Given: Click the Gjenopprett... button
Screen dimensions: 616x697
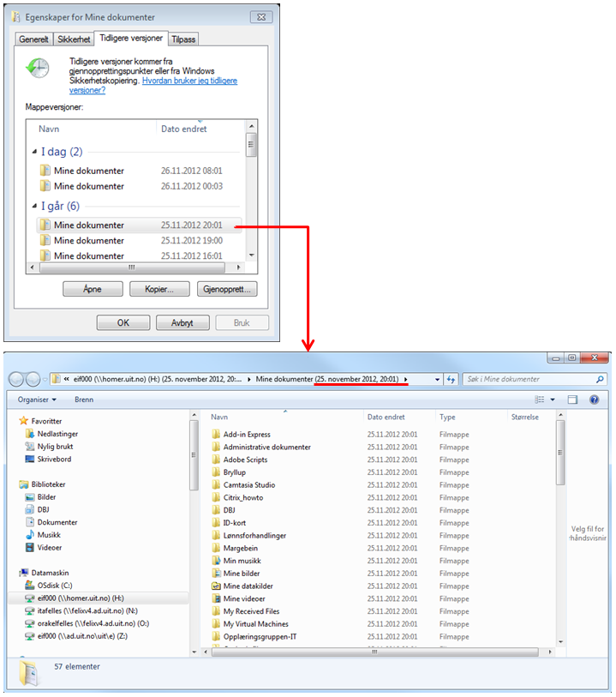Looking at the screenshot, I should point(227,290).
